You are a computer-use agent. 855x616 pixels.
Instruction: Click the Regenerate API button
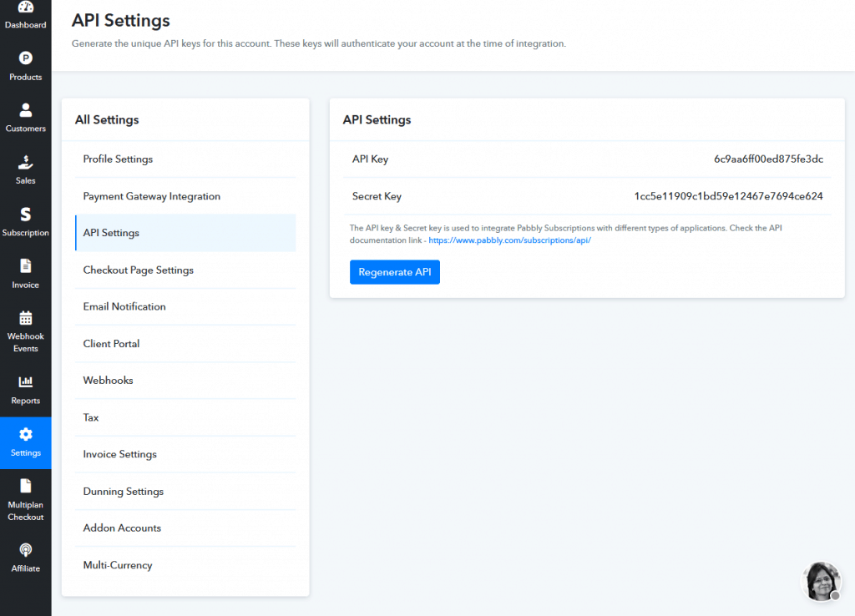[394, 271]
